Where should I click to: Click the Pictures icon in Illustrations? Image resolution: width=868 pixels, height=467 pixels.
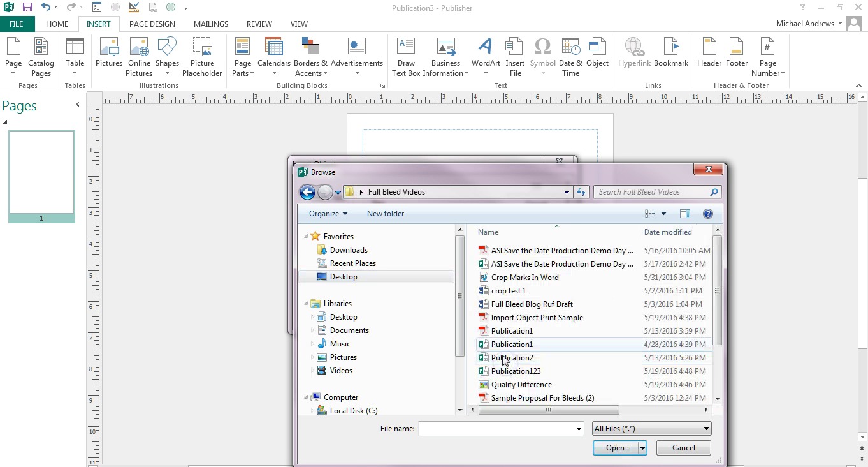point(109,52)
